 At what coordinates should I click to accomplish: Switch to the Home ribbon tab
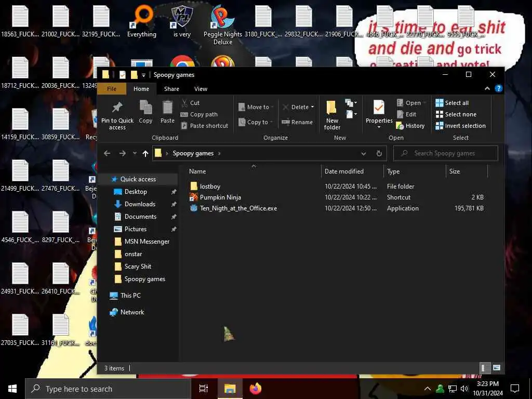pos(141,89)
